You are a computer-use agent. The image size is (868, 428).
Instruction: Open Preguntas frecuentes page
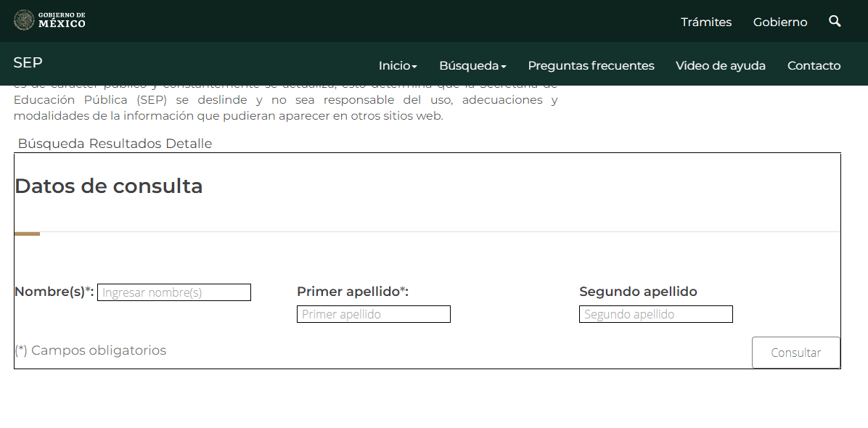pos(591,66)
